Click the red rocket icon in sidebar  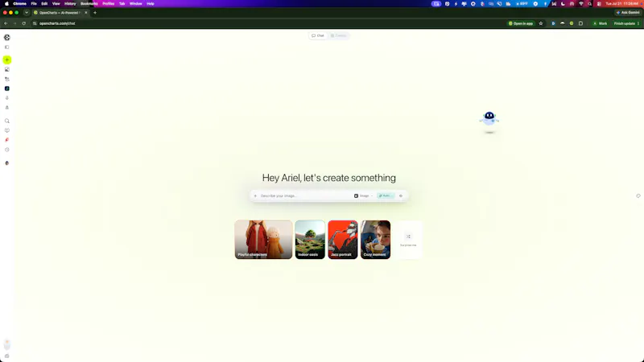[x=7, y=140]
